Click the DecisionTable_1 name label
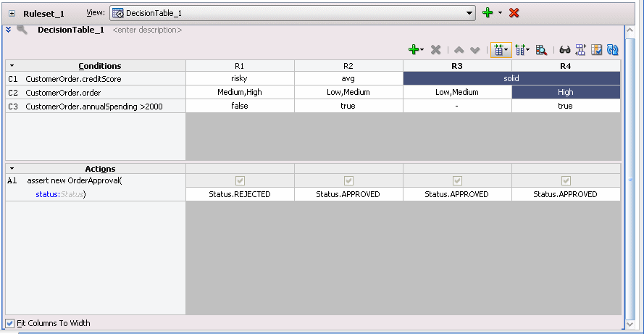Viewport: 644px width, 334px height. click(x=71, y=30)
